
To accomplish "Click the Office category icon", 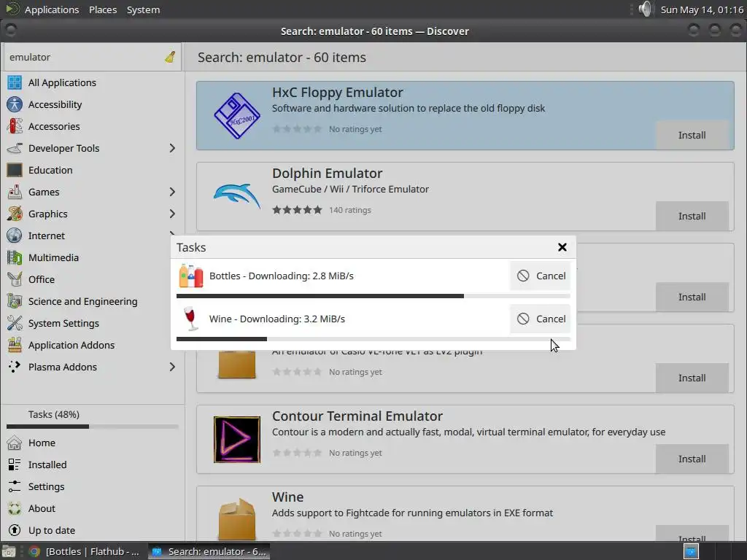I will (x=15, y=279).
